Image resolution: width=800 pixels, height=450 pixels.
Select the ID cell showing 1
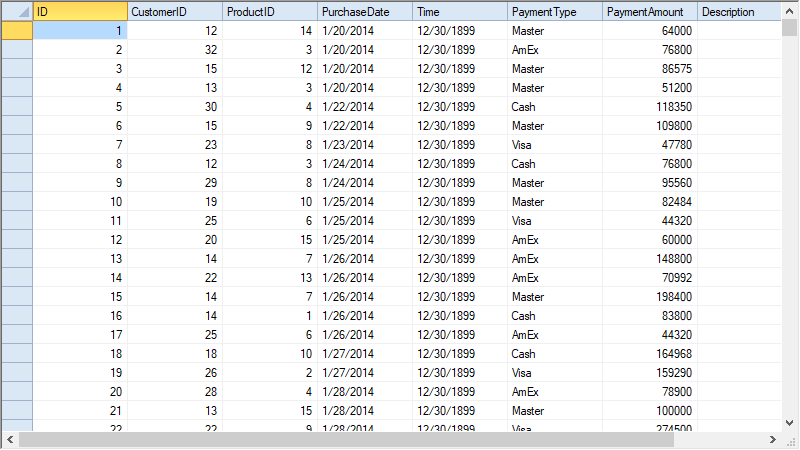point(80,31)
